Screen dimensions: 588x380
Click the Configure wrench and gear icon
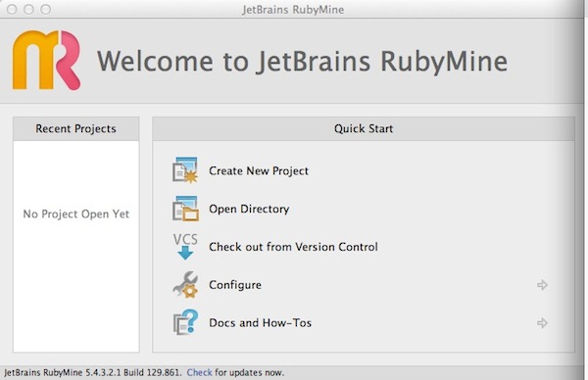[185, 284]
